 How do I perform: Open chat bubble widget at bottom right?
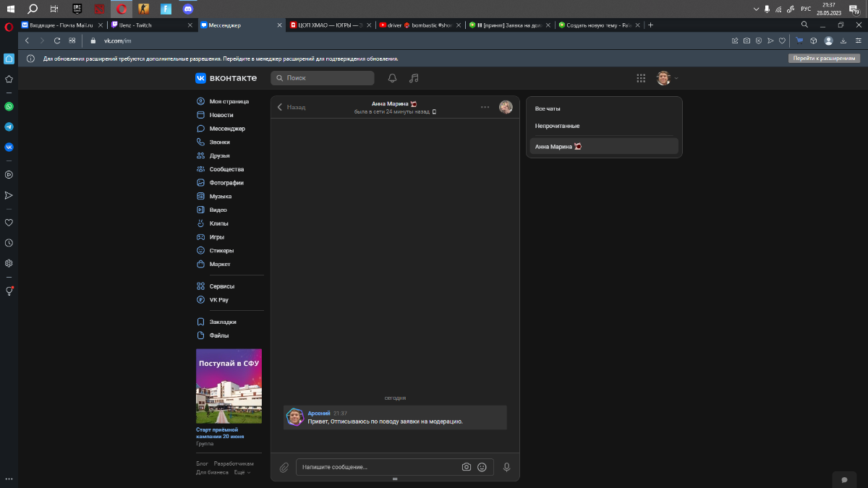coord(843,479)
